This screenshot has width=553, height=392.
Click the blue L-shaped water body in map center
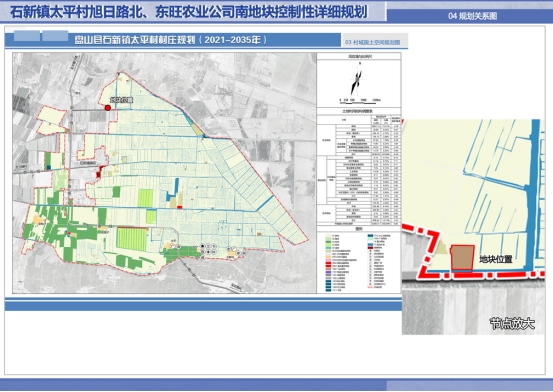[172, 190]
